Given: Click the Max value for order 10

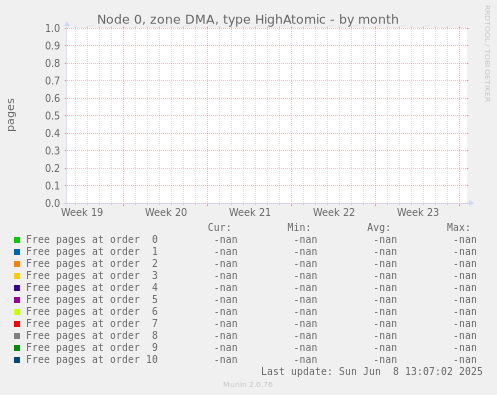Looking at the screenshot, I should point(465,360).
